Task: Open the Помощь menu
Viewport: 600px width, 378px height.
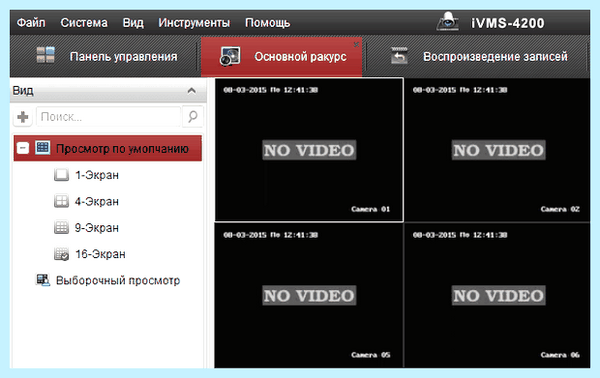Action: click(267, 23)
